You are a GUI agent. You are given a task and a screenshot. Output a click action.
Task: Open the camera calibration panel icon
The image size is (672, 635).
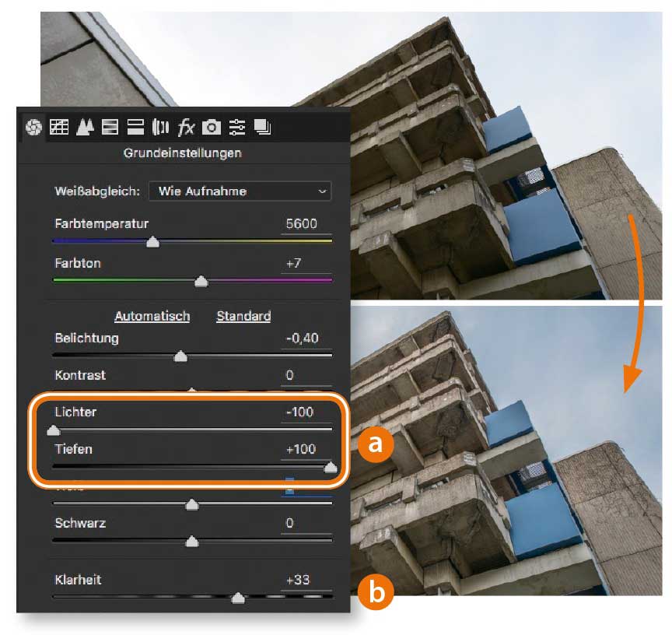(212, 127)
